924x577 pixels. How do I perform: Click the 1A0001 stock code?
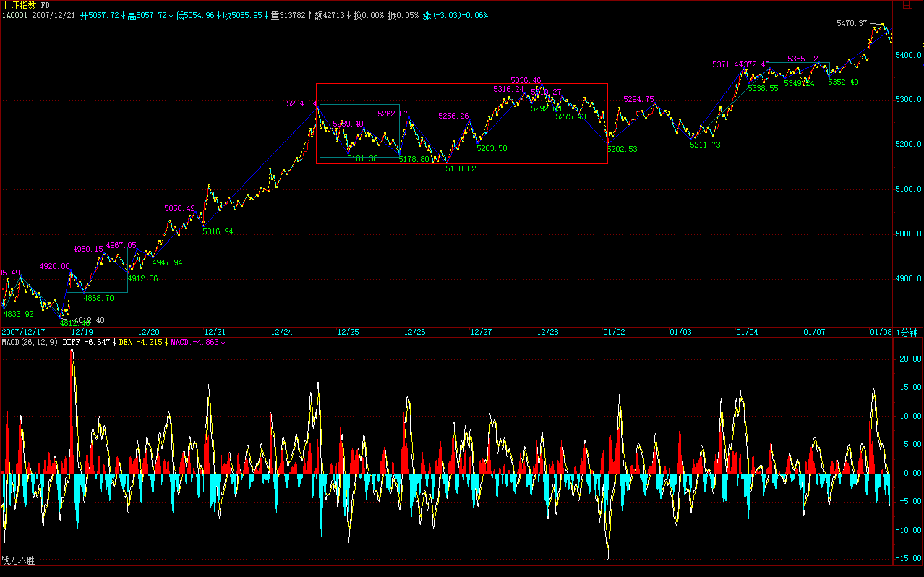pos(14,15)
